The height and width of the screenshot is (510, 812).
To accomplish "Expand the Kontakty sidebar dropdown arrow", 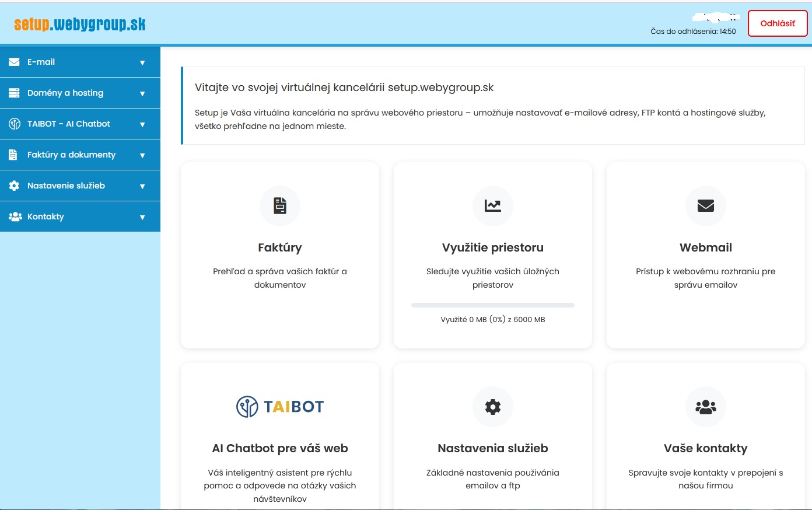I will coord(142,217).
